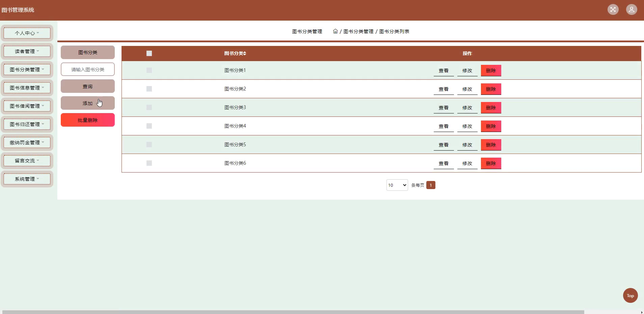View details of 图书分类1 via 查看
Image resolution: width=644 pixels, height=314 pixels.
pyautogui.click(x=444, y=71)
